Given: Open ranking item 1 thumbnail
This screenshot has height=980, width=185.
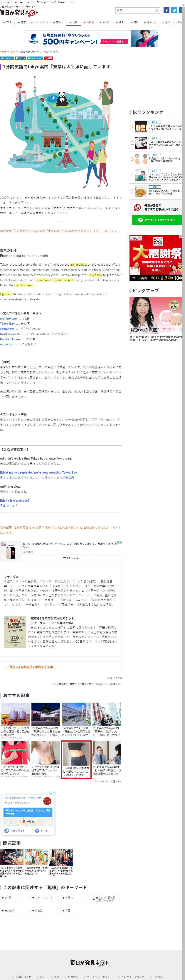Looking at the screenshot, I should (141, 127).
